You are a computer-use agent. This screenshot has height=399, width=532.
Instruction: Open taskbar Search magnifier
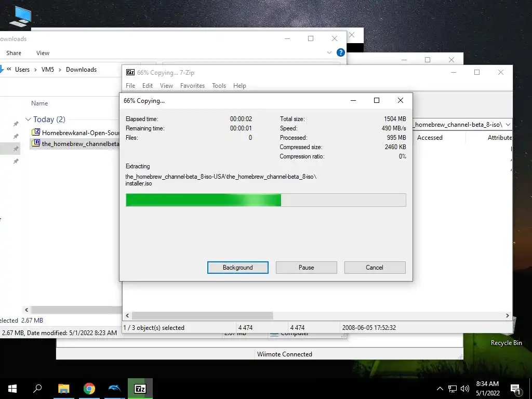click(x=37, y=389)
